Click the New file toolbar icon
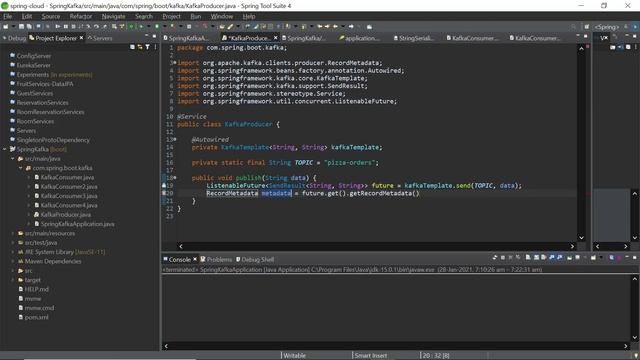Screen dimensions: 640x360 pyautogui.click(x=5, y=27)
